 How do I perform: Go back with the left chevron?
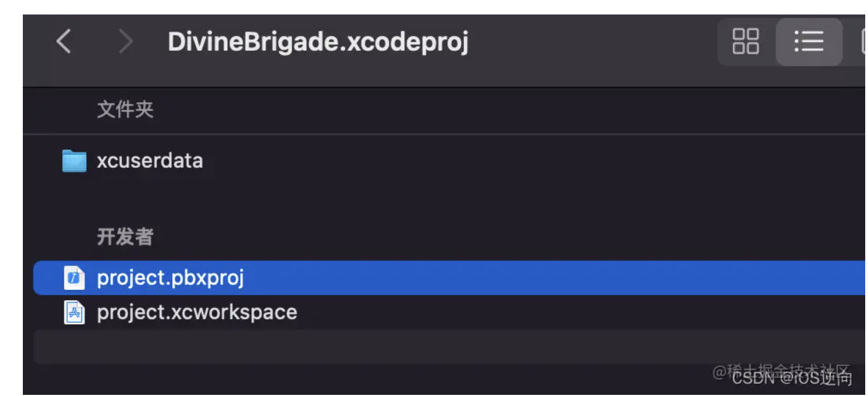coord(64,42)
